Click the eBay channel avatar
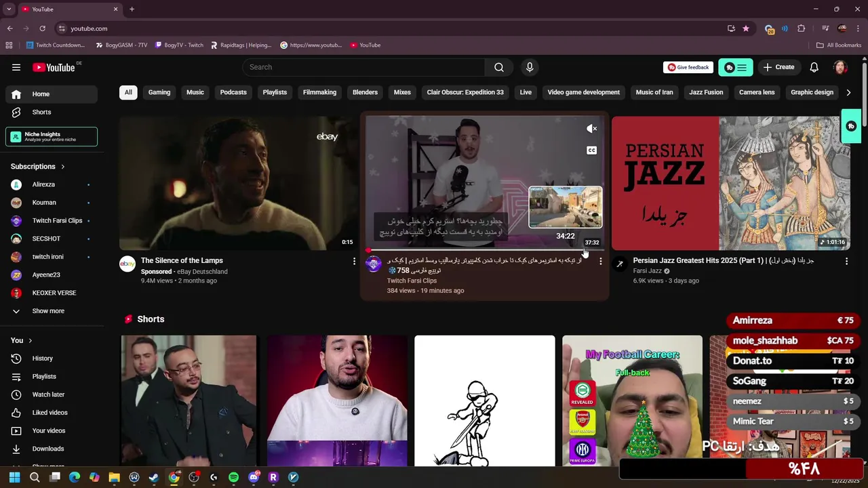868x488 pixels. point(127,264)
